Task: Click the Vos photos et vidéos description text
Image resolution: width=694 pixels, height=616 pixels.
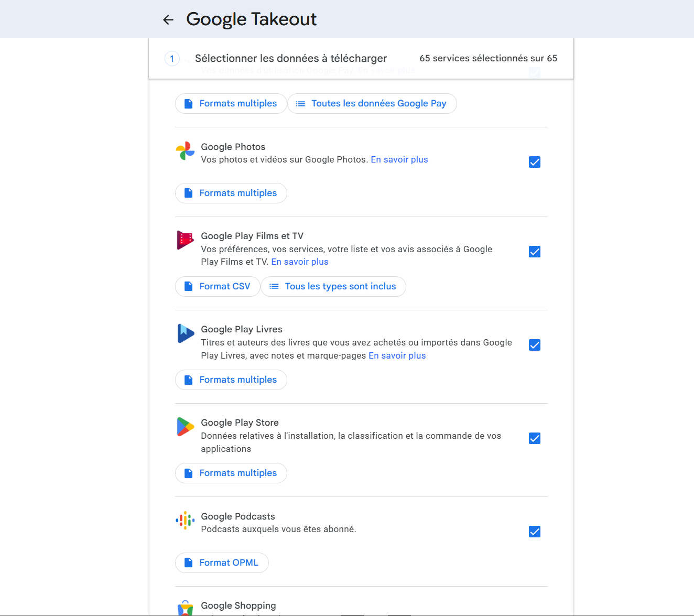Action: pyautogui.click(x=285, y=159)
